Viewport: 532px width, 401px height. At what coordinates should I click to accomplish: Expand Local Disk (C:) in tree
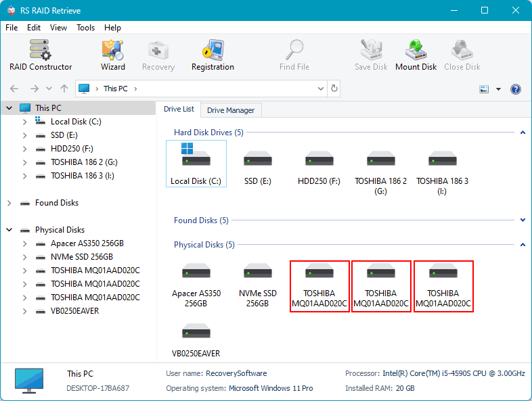pos(24,122)
